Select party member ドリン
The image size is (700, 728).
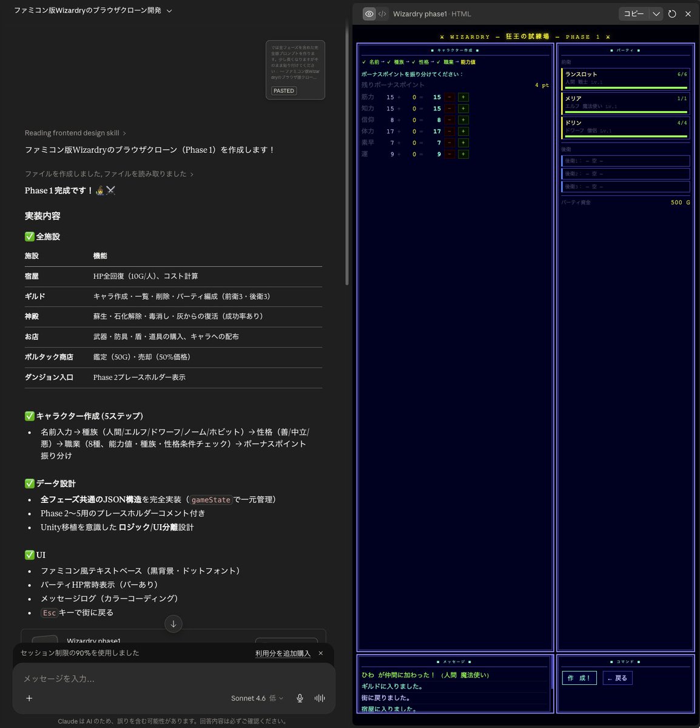(625, 128)
